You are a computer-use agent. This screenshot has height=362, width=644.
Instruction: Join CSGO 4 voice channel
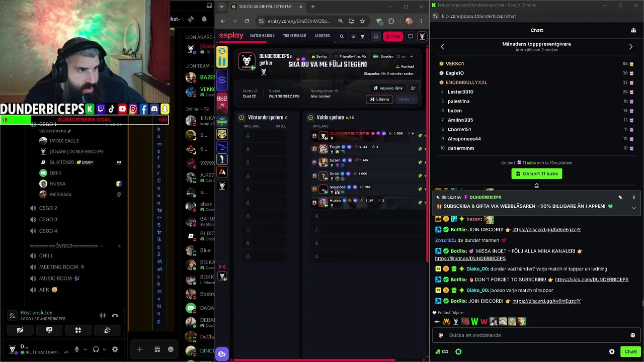[x=48, y=231]
